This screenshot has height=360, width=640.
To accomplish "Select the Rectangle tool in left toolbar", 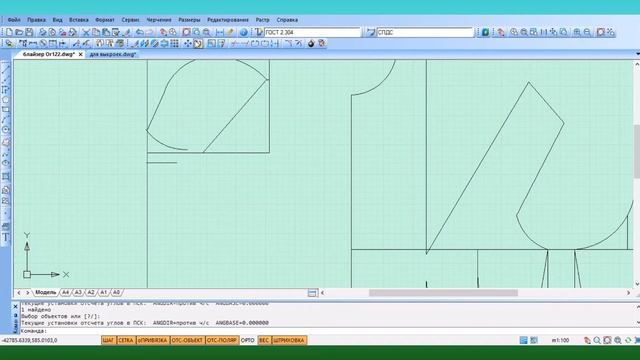I will coord(6,109).
